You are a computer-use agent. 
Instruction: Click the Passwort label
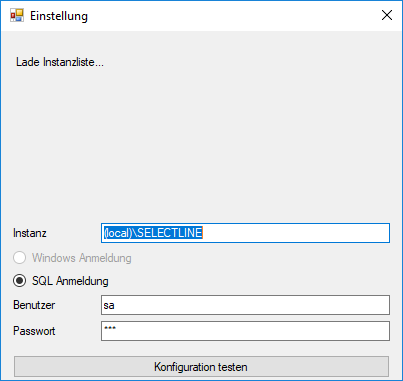click(34, 331)
